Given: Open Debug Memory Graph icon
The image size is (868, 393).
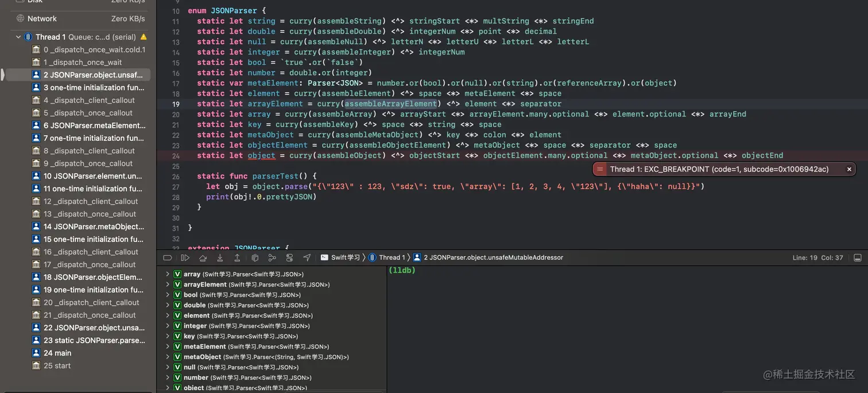Looking at the screenshot, I should [272, 258].
